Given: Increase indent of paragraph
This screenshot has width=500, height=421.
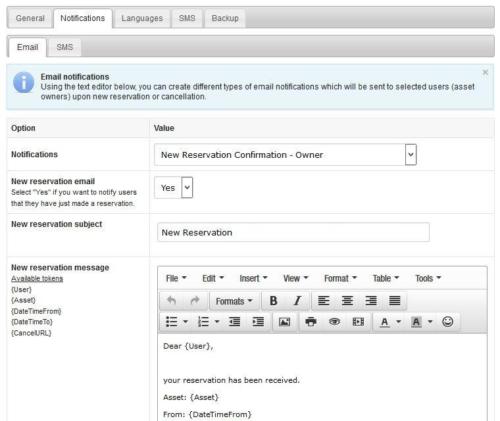Looking at the screenshot, I should click(258, 322).
